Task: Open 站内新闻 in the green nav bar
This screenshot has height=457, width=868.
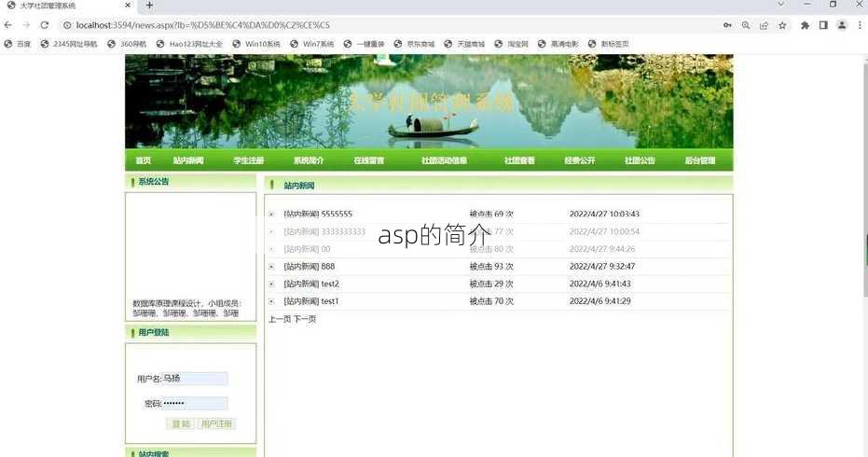Action: [188, 160]
